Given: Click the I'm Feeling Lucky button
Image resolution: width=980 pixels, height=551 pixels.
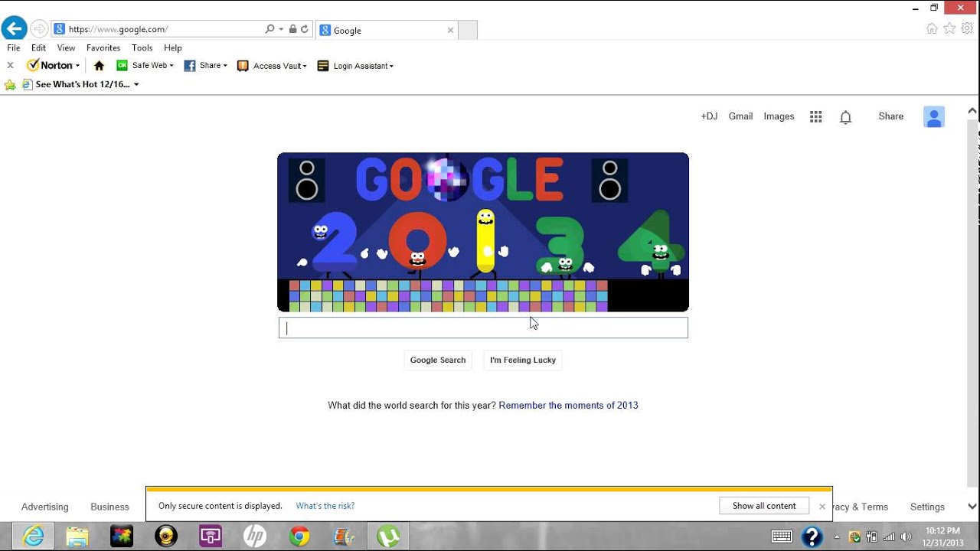Looking at the screenshot, I should click(x=523, y=360).
